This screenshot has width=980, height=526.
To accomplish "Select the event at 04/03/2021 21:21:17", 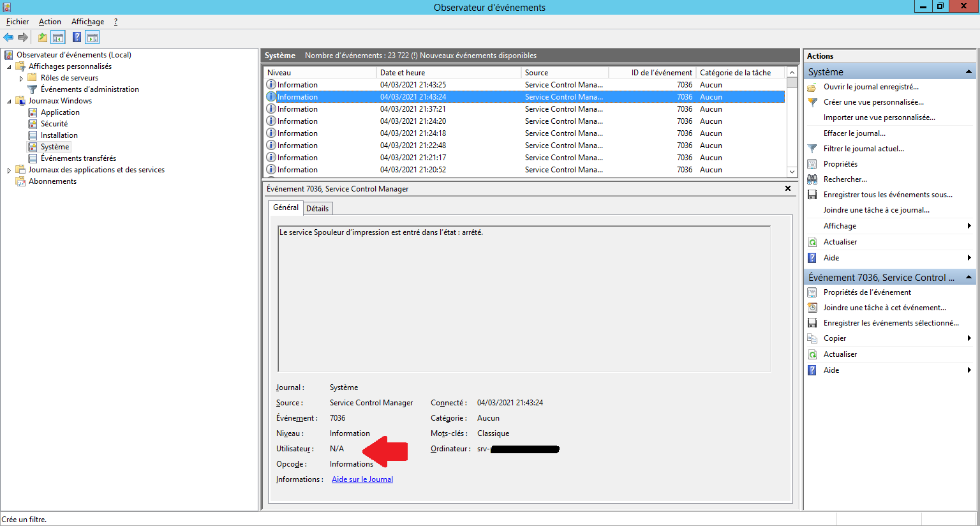I will 524,158.
